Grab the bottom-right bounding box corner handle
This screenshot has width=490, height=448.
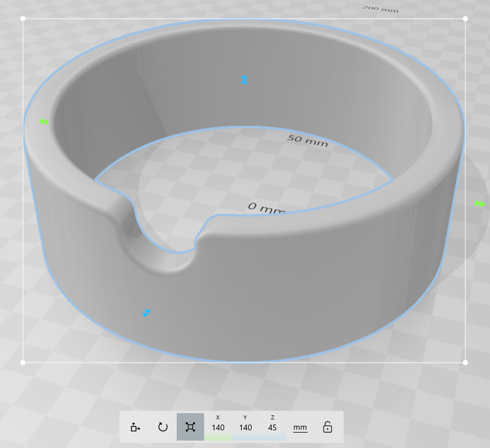[465, 362]
